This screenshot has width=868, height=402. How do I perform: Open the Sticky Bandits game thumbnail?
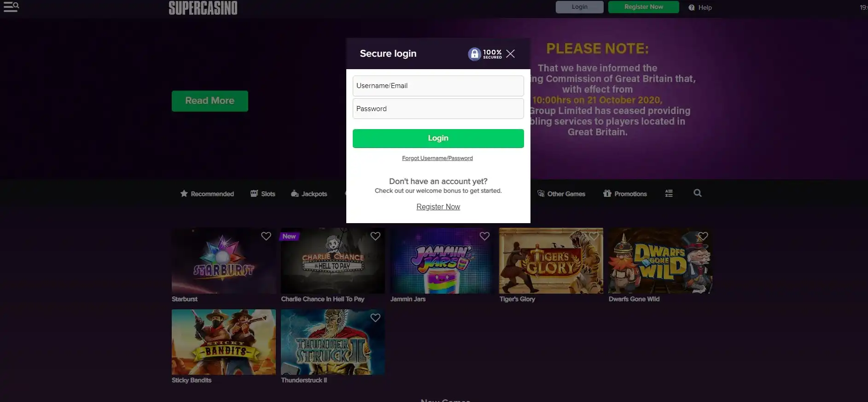[223, 342]
